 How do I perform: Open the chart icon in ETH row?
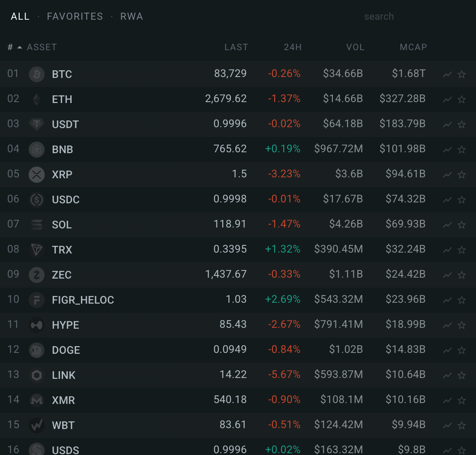coord(447,99)
